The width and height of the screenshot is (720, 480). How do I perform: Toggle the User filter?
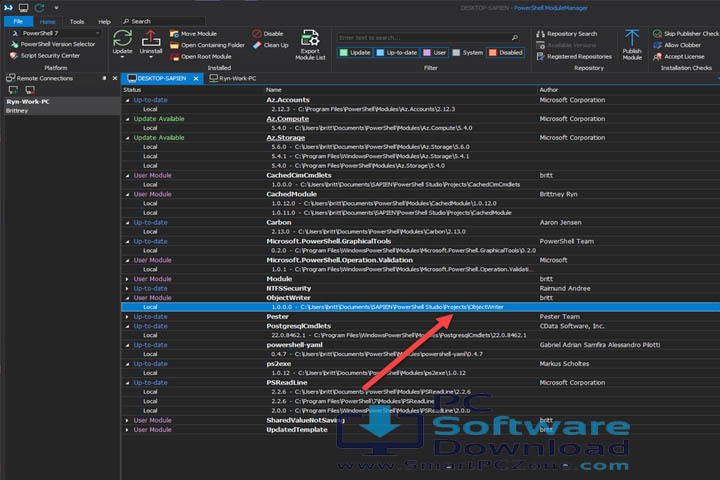click(x=434, y=53)
